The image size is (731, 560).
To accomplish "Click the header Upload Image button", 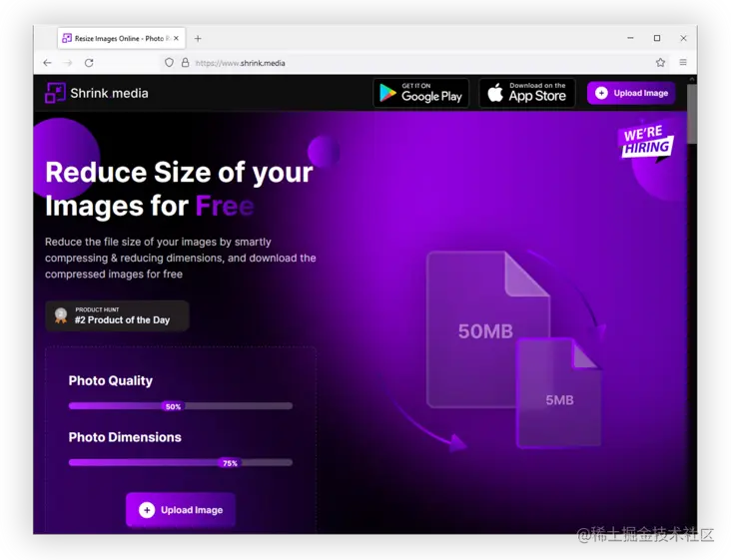I will [631, 93].
